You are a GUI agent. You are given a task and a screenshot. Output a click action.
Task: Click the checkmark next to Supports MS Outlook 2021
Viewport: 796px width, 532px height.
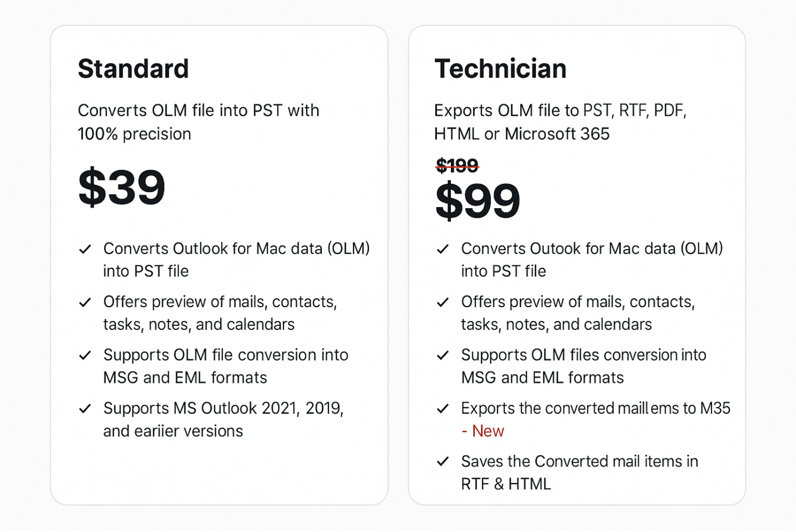point(85,409)
